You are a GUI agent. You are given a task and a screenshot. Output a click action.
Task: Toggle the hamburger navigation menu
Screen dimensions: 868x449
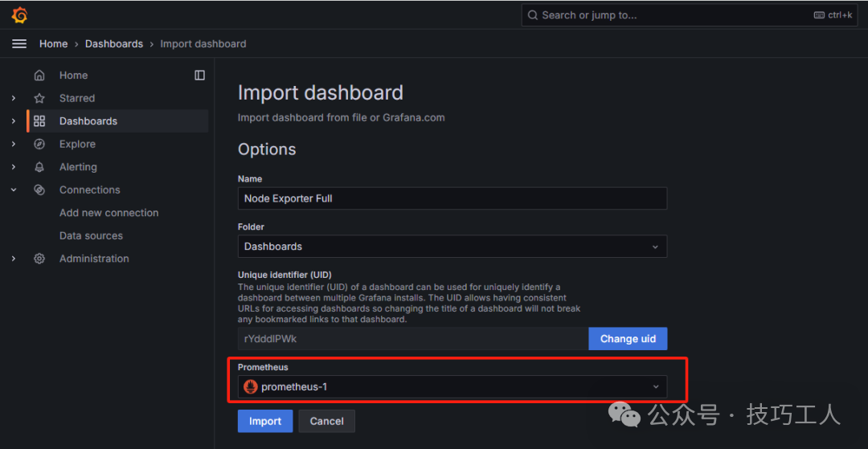point(19,44)
